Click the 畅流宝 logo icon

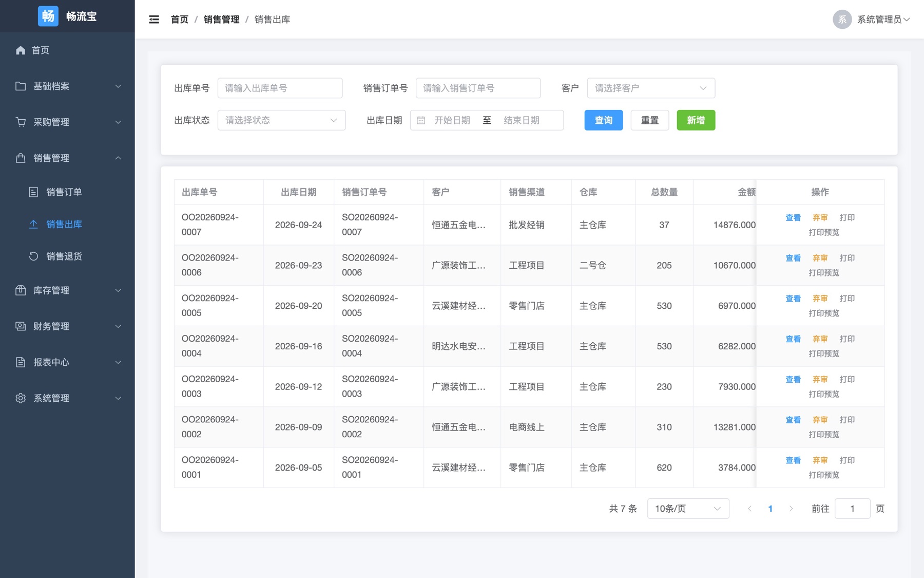click(x=48, y=16)
